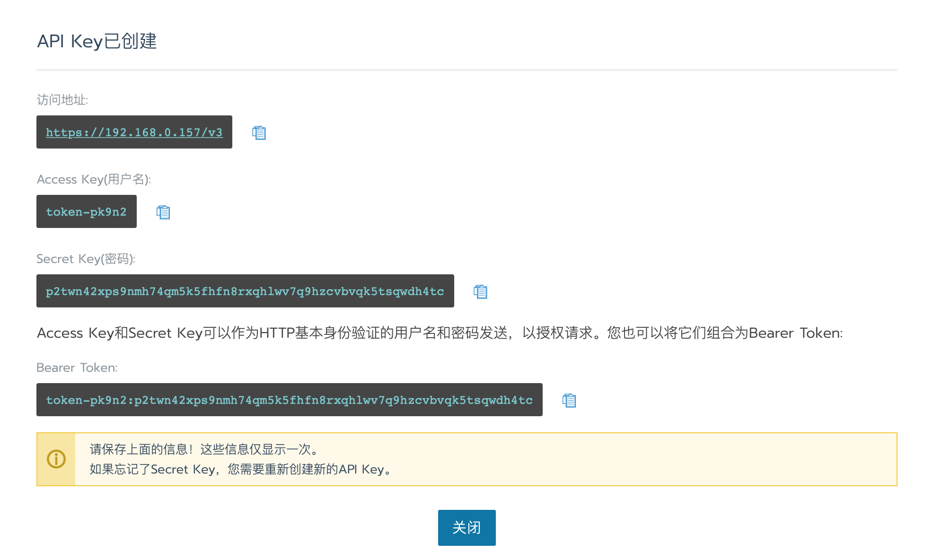
Task: Copy the Access Key using clipboard icon
Action: point(163,212)
